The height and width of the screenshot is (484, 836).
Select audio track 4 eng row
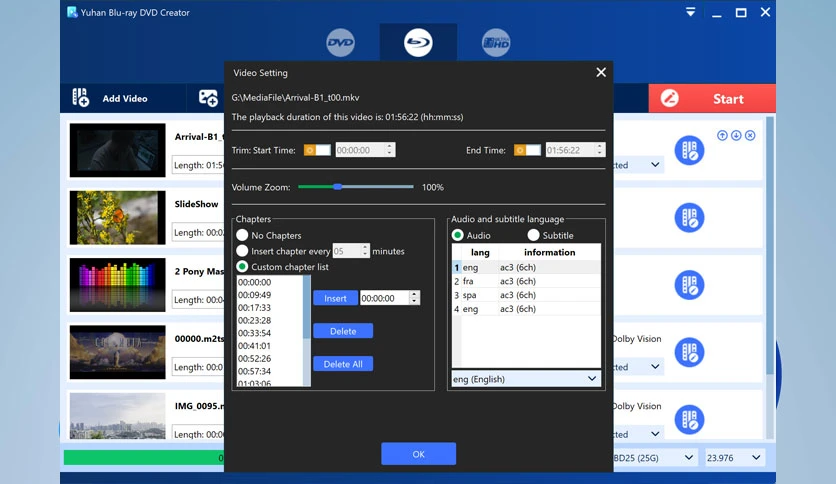click(526, 309)
